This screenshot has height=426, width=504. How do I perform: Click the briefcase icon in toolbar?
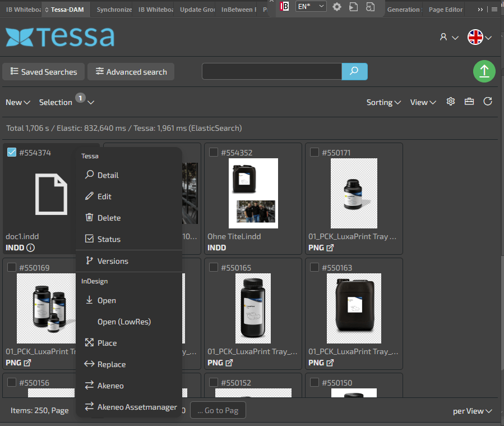pos(469,102)
